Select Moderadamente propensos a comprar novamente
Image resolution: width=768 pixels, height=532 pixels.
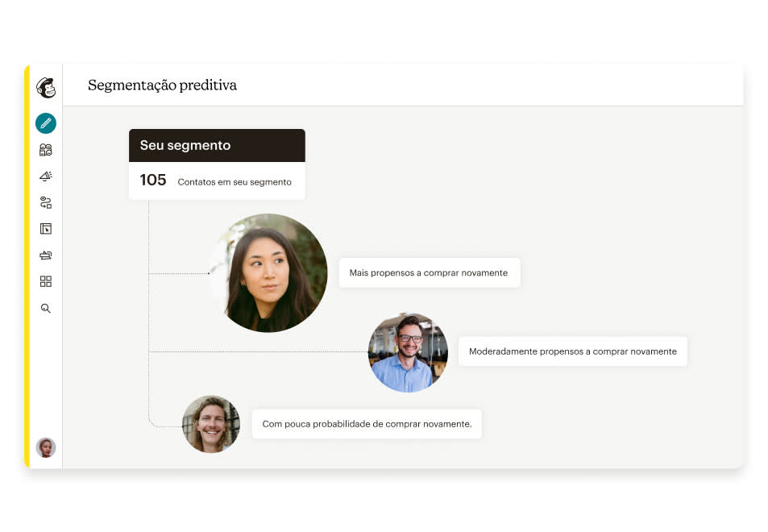coord(572,351)
